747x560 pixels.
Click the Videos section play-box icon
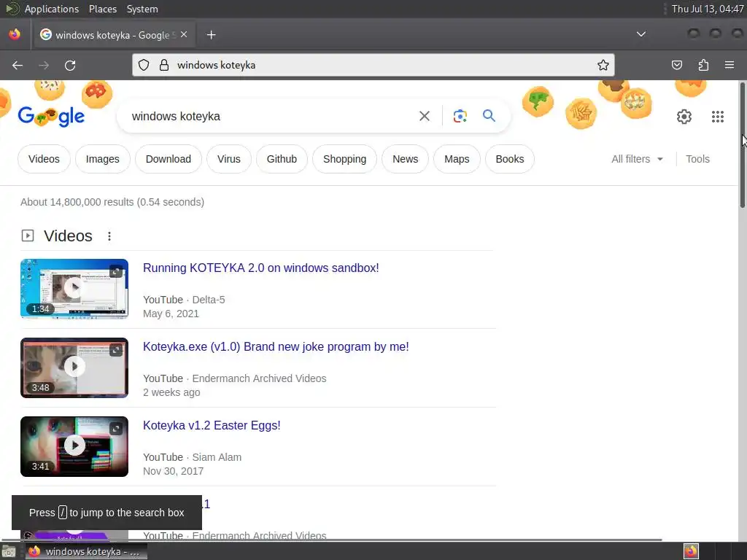coord(28,236)
